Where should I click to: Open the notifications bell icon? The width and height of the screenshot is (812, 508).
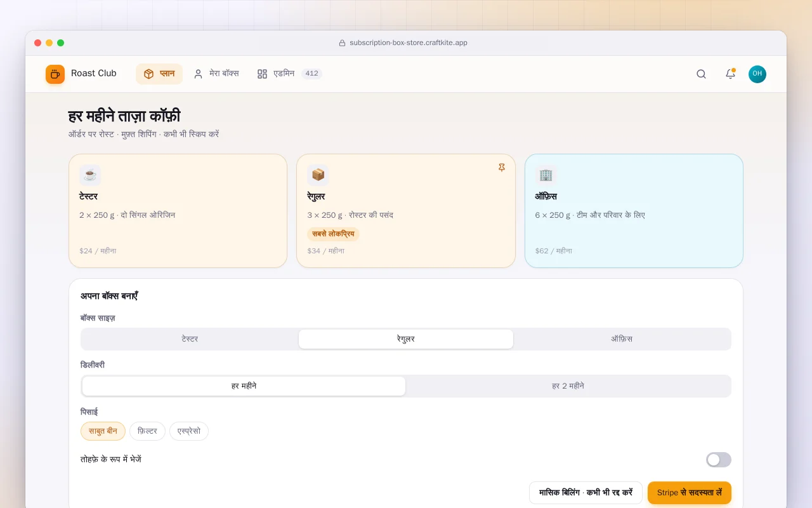[730, 74]
